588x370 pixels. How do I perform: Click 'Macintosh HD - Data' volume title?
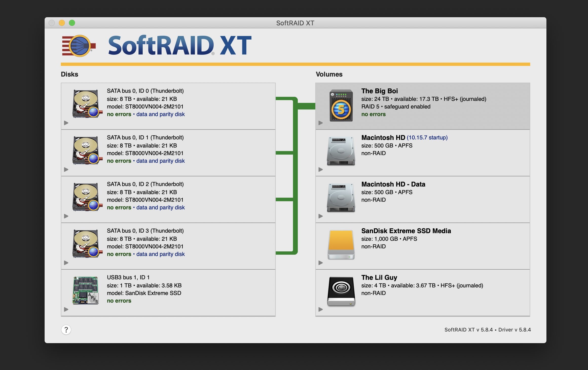(393, 184)
